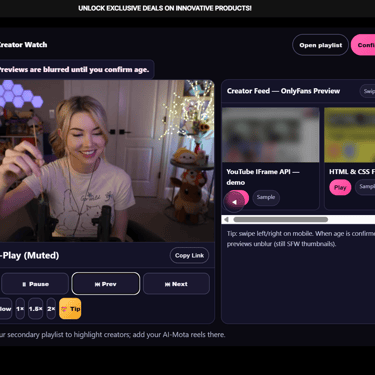375x375 pixels.
Task: Copy the video link
Action: pos(189,255)
